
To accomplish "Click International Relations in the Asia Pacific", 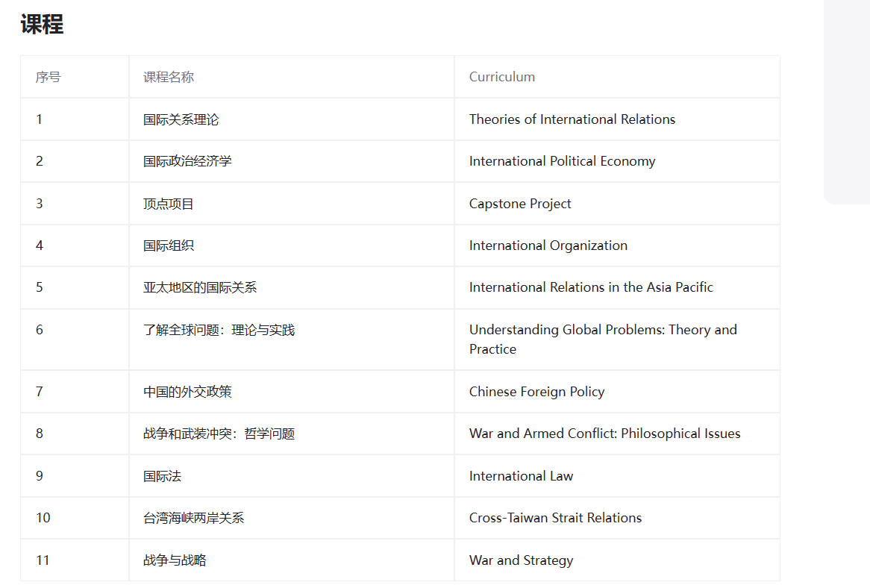I will click(x=591, y=287).
